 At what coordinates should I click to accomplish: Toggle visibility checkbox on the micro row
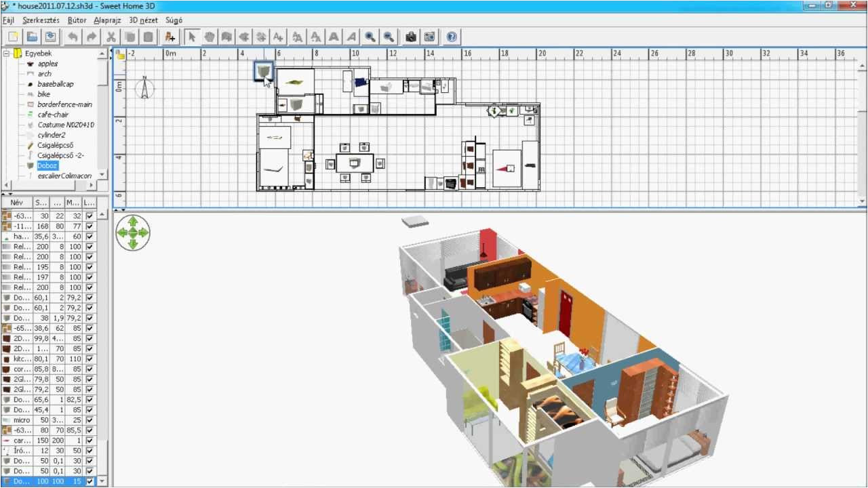click(90, 420)
